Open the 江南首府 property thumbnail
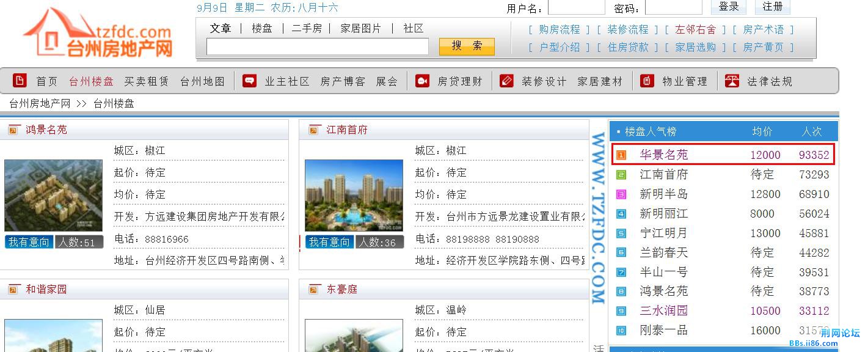The image size is (868, 352). pos(354,196)
